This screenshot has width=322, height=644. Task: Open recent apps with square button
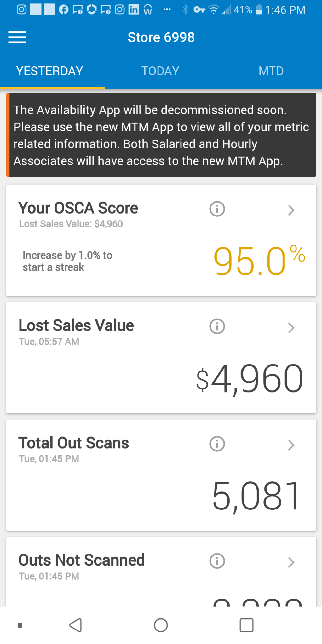point(247,625)
